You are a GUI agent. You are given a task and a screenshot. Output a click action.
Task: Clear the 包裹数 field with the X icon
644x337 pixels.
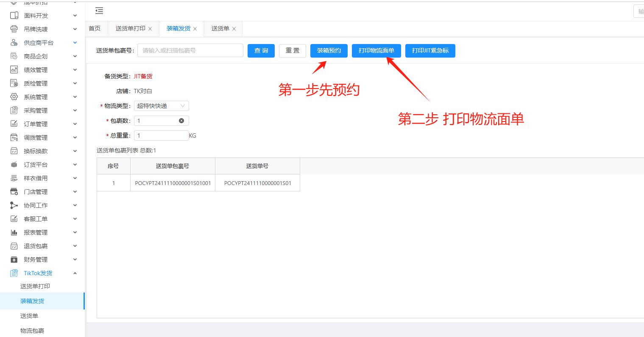(x=181, y=121)
